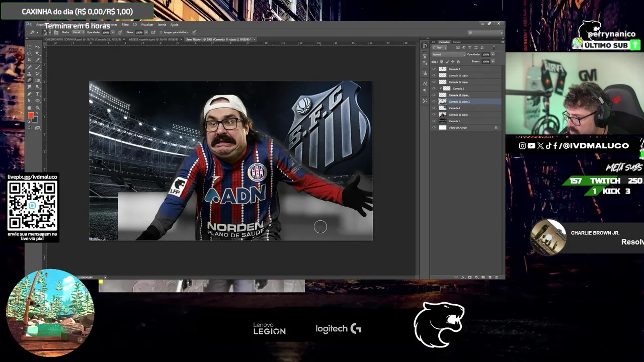Image resolution: width=644 pixels, height=362 pixels.
Task: Hide the Camada 3 layer
Action: [434, 69]
